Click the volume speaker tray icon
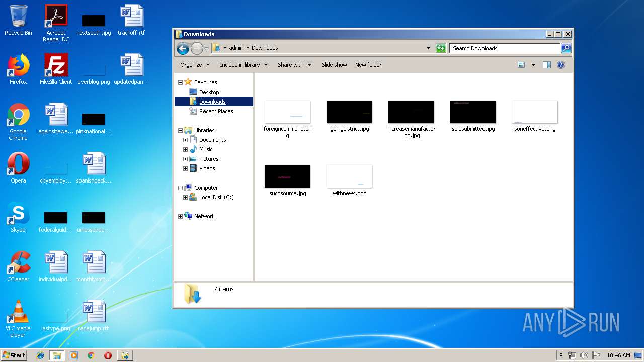The height and width of the screenshot is (362, 644). pos(584,355)
